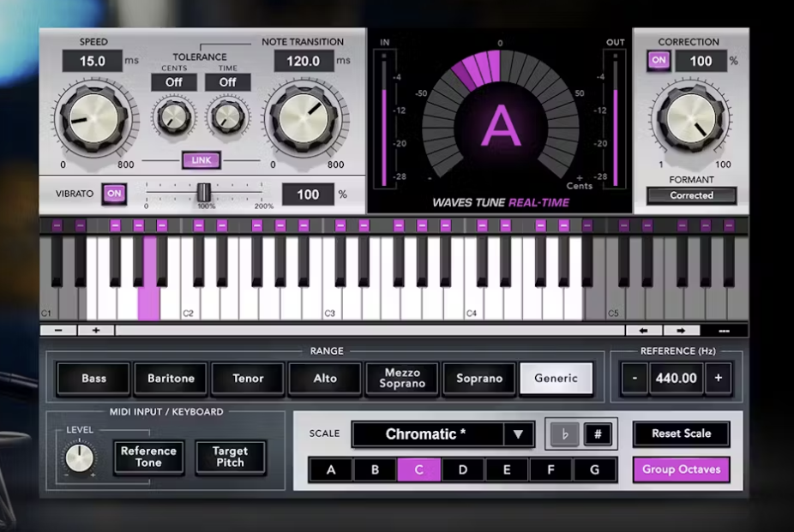Click the Speed value field 15.0

(x=92, y=61)
